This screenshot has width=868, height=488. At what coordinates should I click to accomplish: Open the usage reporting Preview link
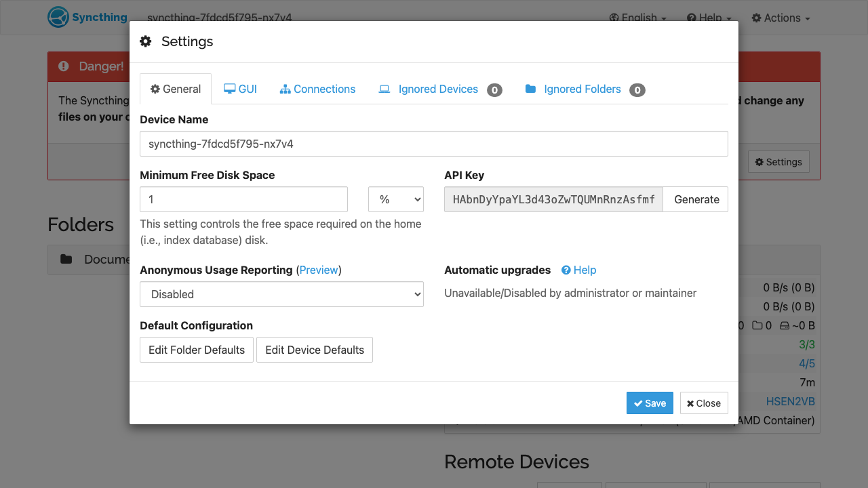tap(319, 270)
